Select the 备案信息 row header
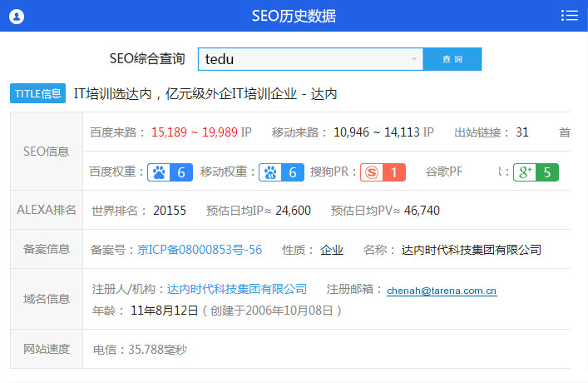This screenshot has height=383, width=588. point(47,249)
